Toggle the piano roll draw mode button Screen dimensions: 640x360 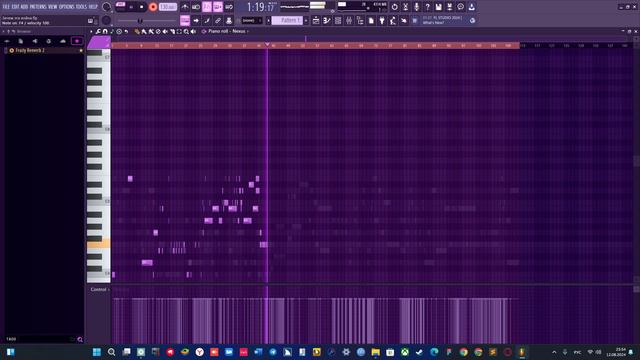tap(185, 20)
